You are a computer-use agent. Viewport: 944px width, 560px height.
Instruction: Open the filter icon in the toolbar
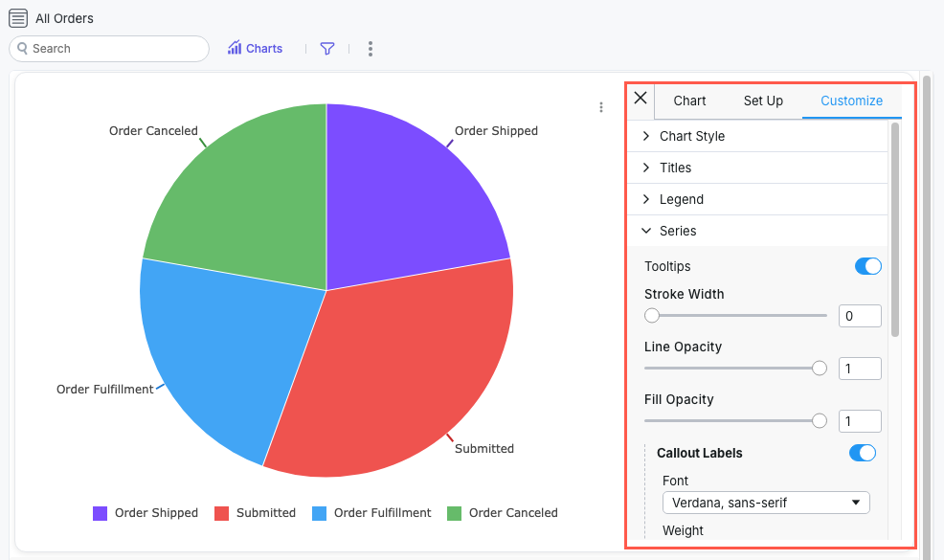click(x=326, y=48)
